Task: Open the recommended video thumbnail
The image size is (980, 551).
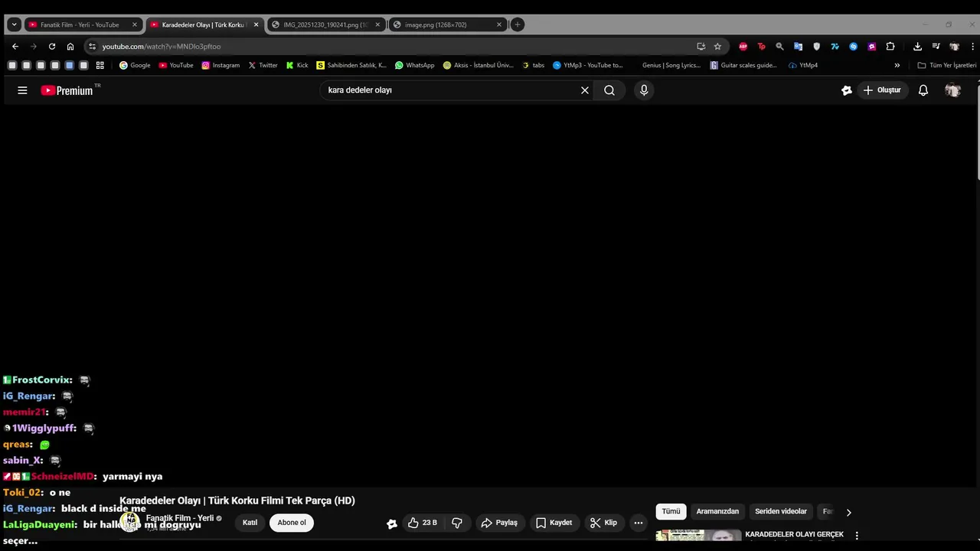Action: 698,536
